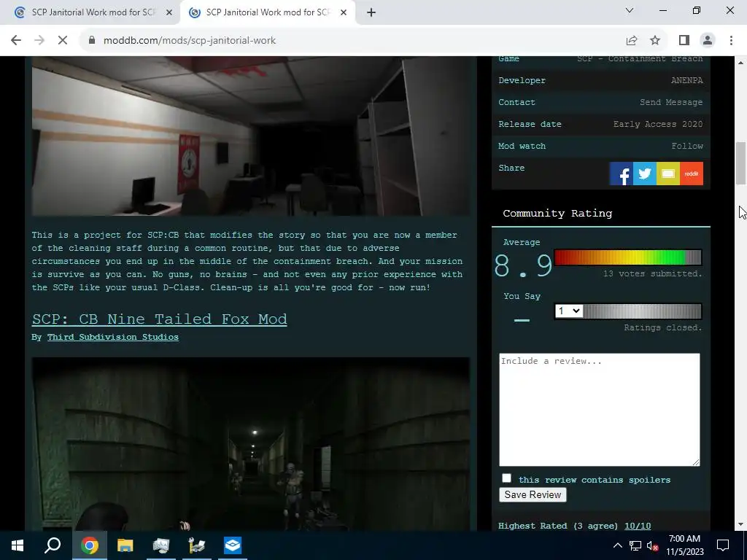Click the scrollbar up arrow
Viewport: 747px width, 560px height.
(x=741, y=63)
